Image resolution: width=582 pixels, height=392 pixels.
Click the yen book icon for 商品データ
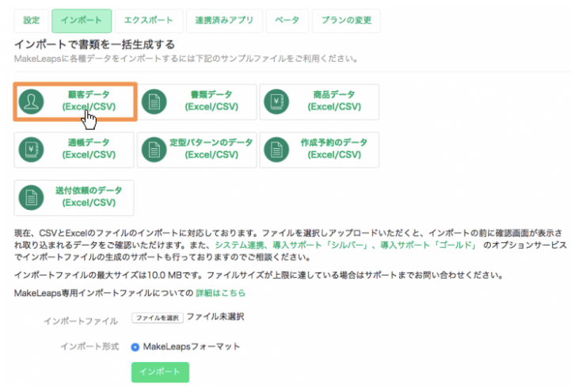(276, 101)
